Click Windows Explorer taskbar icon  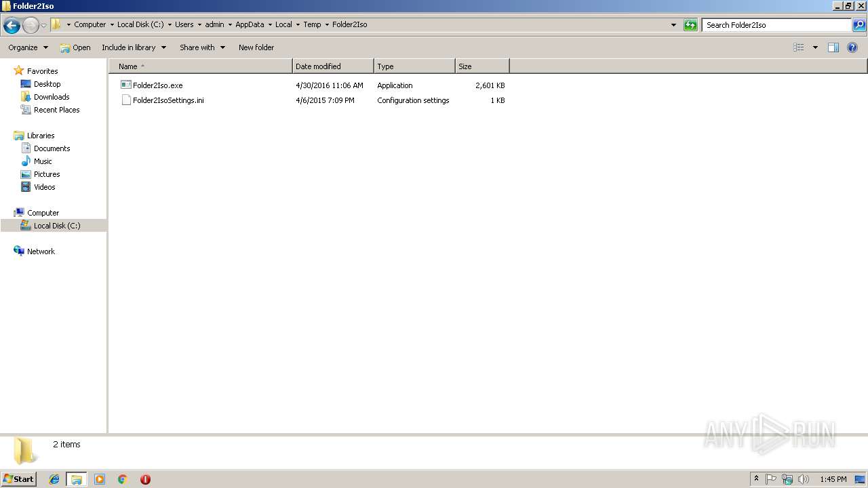point(77,479)
